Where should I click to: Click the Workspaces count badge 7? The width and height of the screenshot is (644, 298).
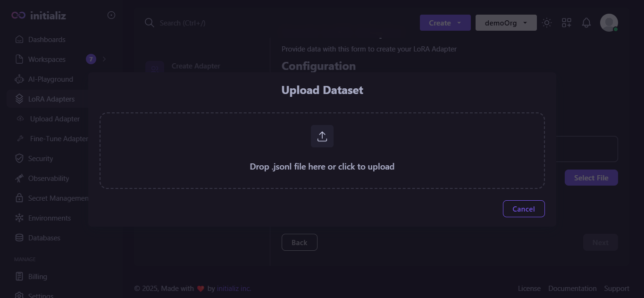tap(91, 59)
